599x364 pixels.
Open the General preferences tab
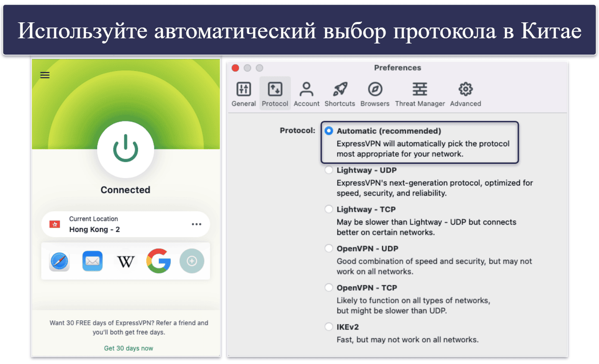[244, 94]
